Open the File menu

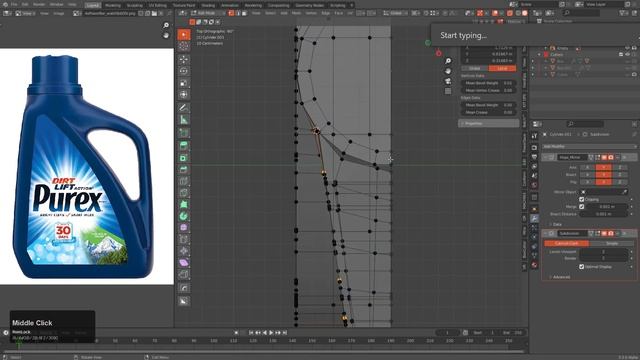click(14, 4)
